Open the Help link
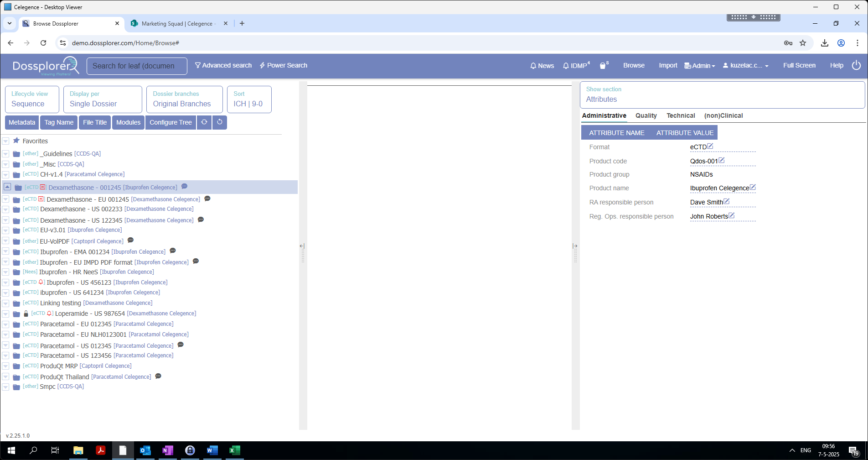This screenshot has width=868, height=460. tap(837, 65)
